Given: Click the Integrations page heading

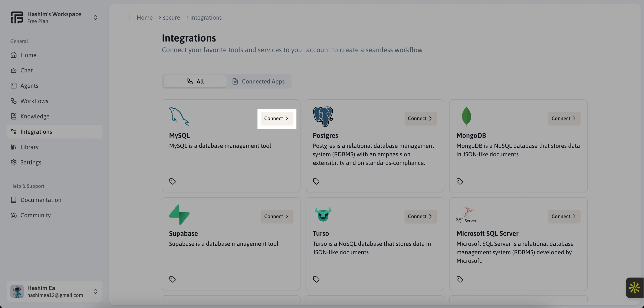Looking at the screenshot, I should [x=189, y=38].
